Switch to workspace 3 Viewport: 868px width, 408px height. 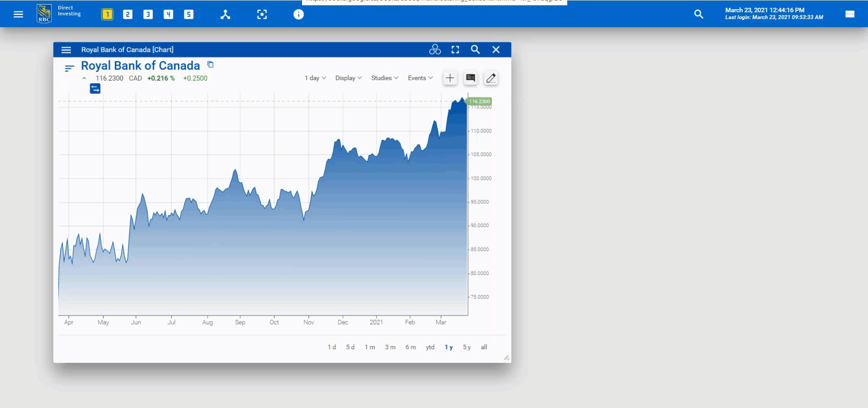[x=148, y=15]
